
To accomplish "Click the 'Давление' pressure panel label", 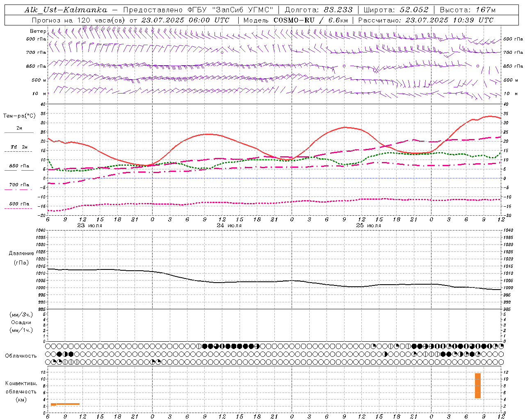I will tap(21, 253).
